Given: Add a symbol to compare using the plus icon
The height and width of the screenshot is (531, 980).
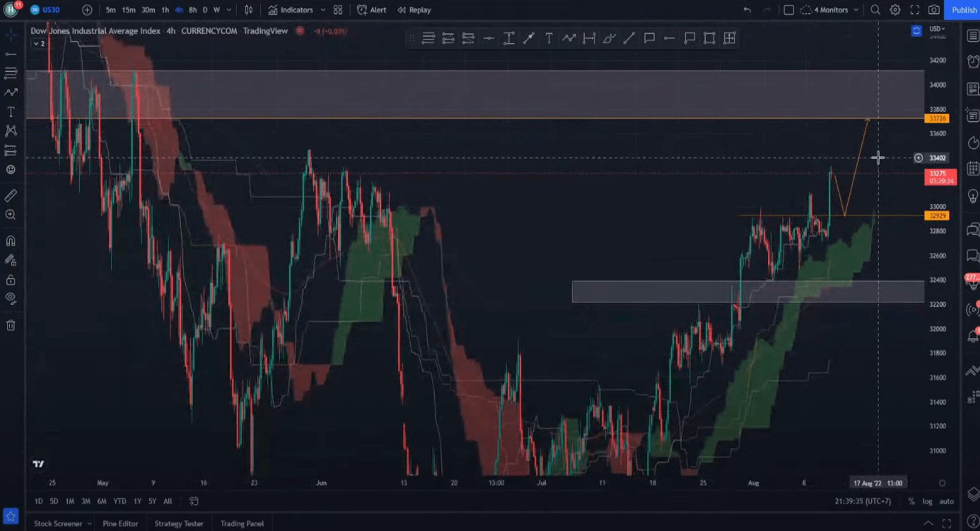Looking at the screenshot, I should [87, 10].
